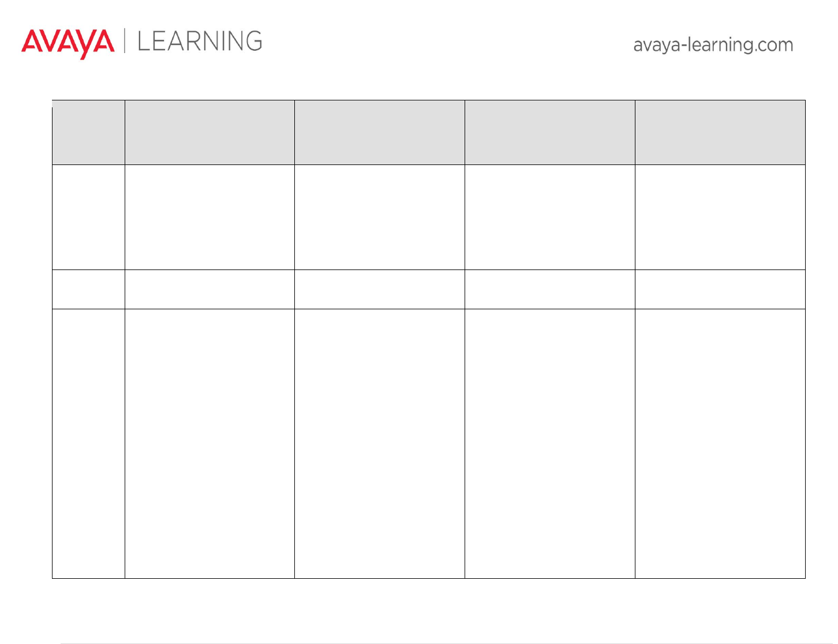This screenshot has height=644, width=838.
Task: Click last-column cell directly under gray header
Action: click(x=720, y=217)
